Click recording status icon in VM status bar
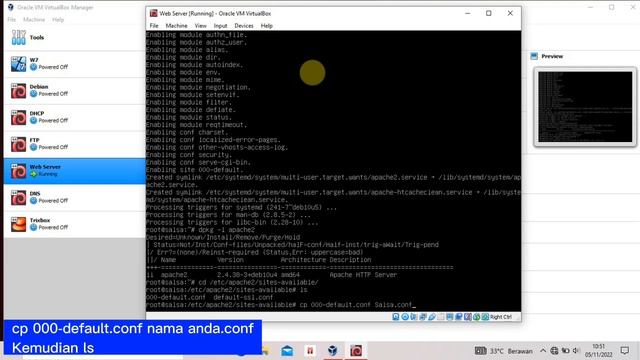640x360 pixels. pyautogui.click(x=459, y=317)
